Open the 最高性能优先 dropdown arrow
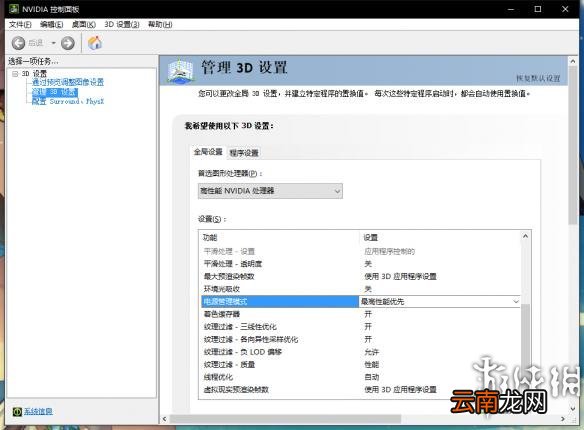584x430 pixels. [x=515, y=302]
